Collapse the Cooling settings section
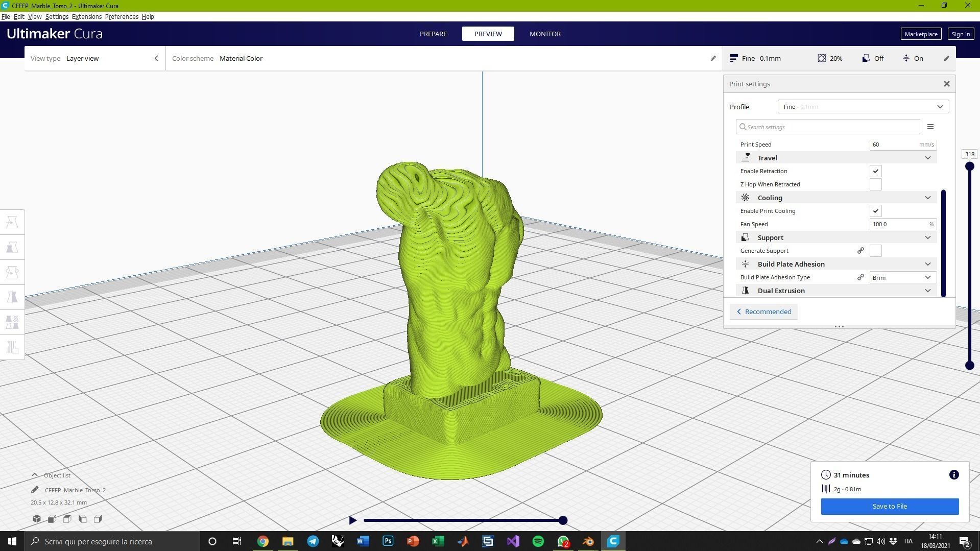The width and height of the screenshot is (980, 551). tap(928, 198)
